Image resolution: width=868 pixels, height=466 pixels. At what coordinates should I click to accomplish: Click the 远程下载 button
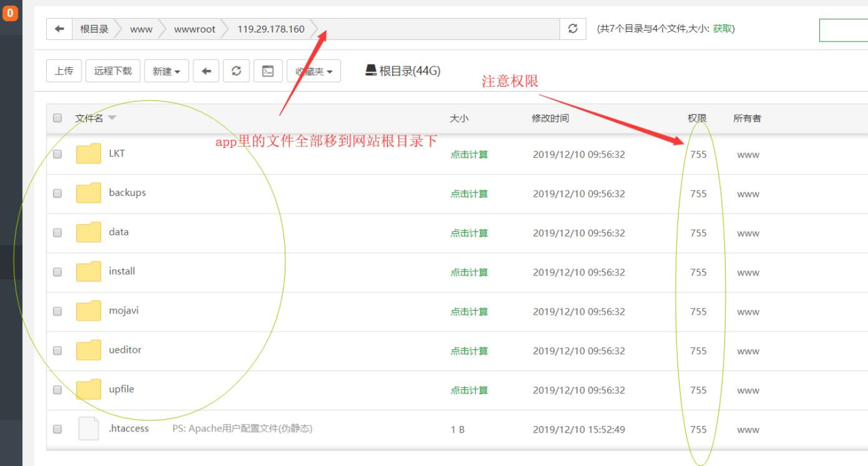pyautogui.click(x=113, y=71)
